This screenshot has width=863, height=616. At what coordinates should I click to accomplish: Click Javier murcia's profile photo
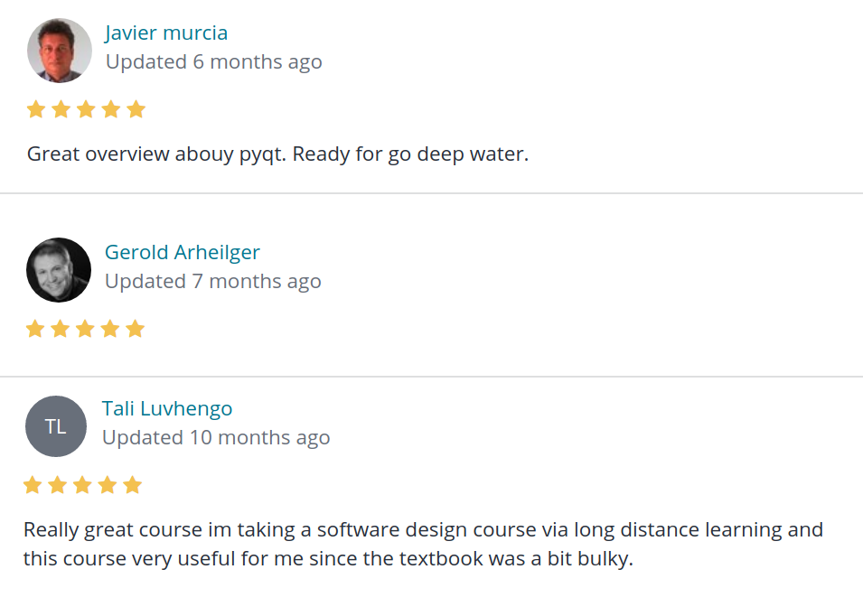[60, 51]
